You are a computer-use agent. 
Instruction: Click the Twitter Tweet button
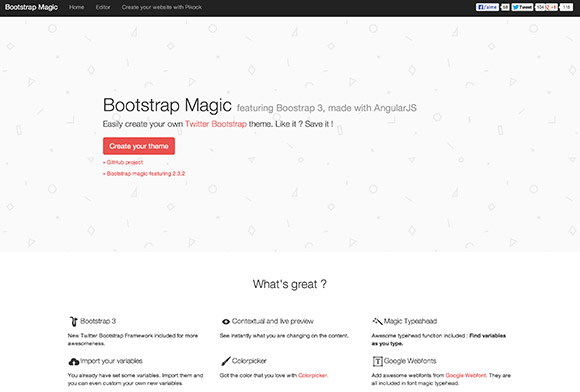click(522, 7)
